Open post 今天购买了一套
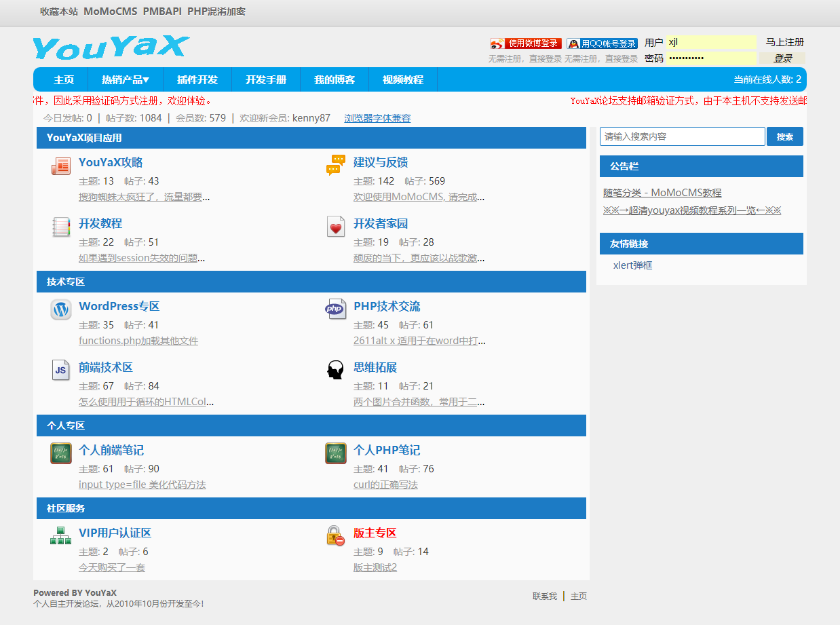 click(112, 567)
